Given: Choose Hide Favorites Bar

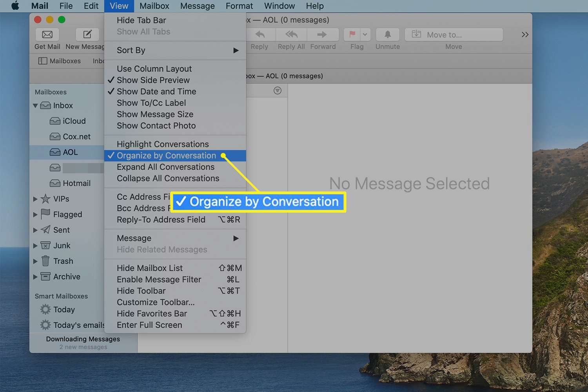Looking at the screenshot, I should pos(175,314).
